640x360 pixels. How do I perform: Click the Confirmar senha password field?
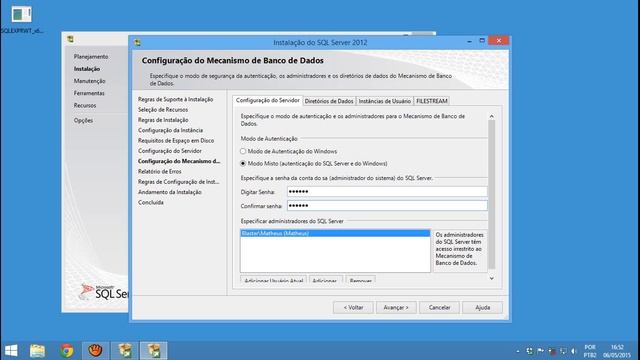(387, 206)
